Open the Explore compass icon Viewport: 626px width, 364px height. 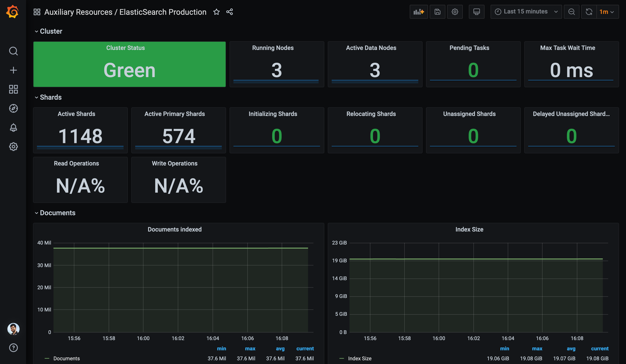click(13, 109)
